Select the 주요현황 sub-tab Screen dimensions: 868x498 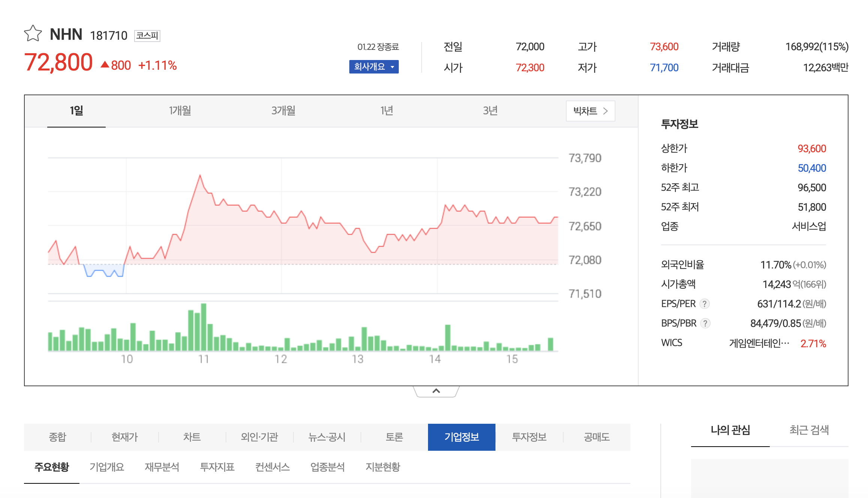[52, 467]
